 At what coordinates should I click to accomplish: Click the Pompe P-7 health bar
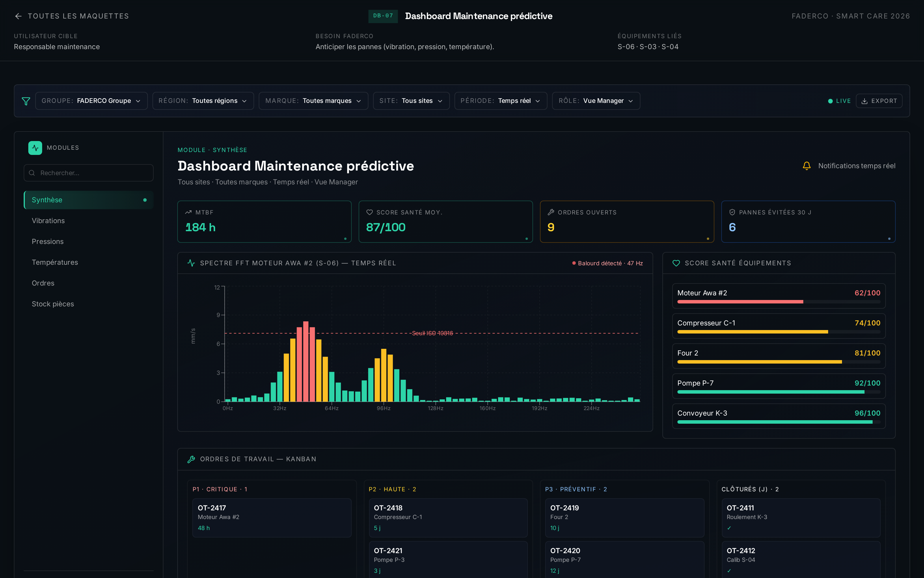779,392
